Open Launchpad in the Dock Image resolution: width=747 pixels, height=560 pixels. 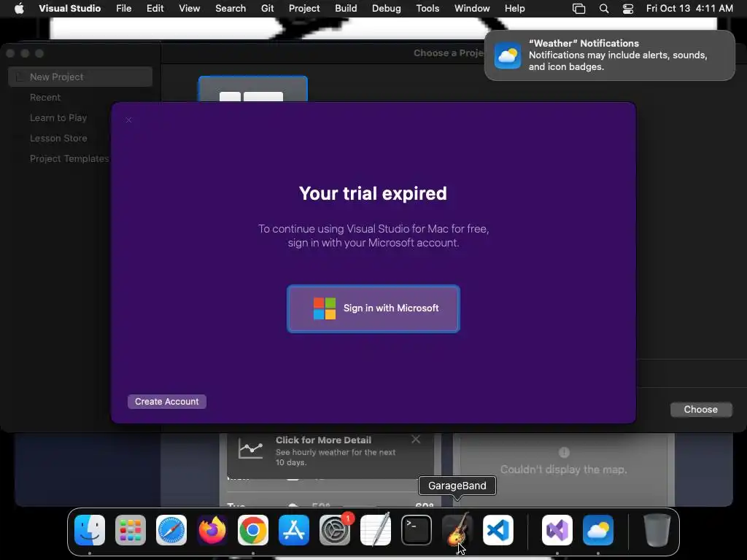pyautogui.click(x=131, y=530)
